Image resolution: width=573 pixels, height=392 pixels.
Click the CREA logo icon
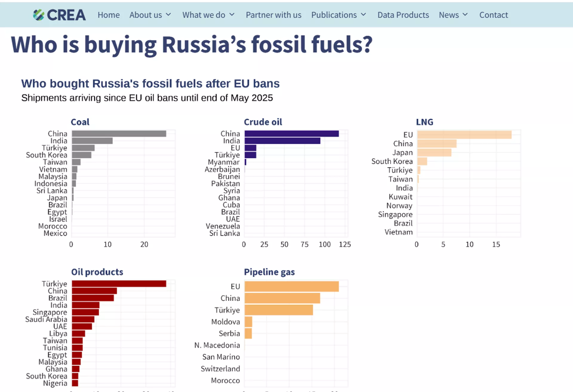38,14
